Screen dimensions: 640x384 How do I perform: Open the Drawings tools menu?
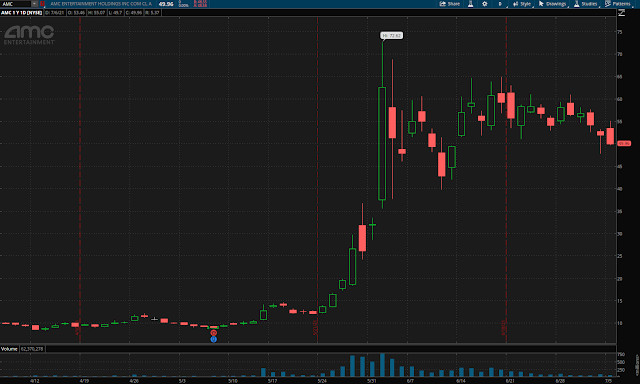tap(553, 4)
